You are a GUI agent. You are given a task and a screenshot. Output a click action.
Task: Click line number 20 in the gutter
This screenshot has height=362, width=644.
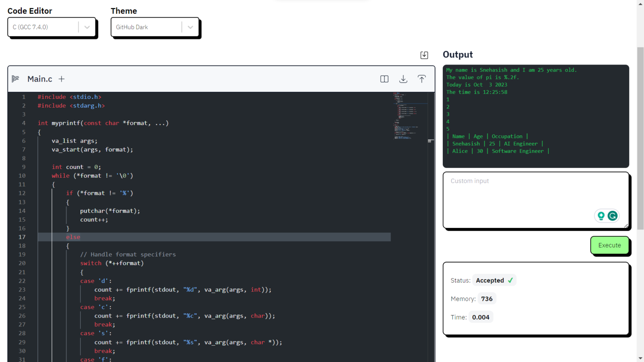(x=22, y=263)
